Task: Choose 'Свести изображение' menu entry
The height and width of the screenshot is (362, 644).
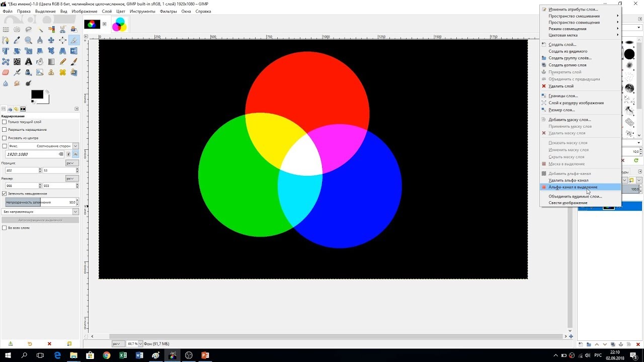Action: 580,203
